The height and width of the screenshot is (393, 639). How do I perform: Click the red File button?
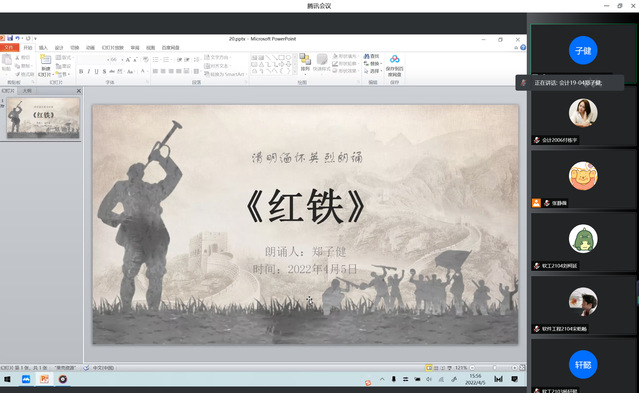[9, 48]
